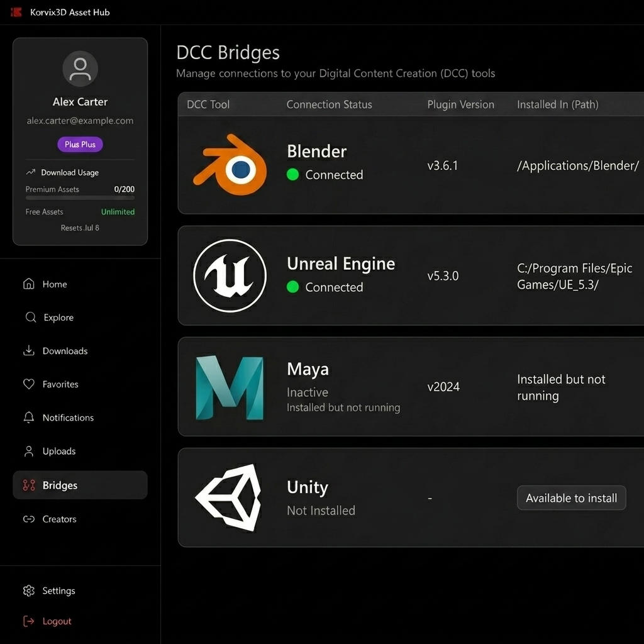Click the DCC Tool column header
644x644 pixels.
pyautogui.click(x=208, y=104)
